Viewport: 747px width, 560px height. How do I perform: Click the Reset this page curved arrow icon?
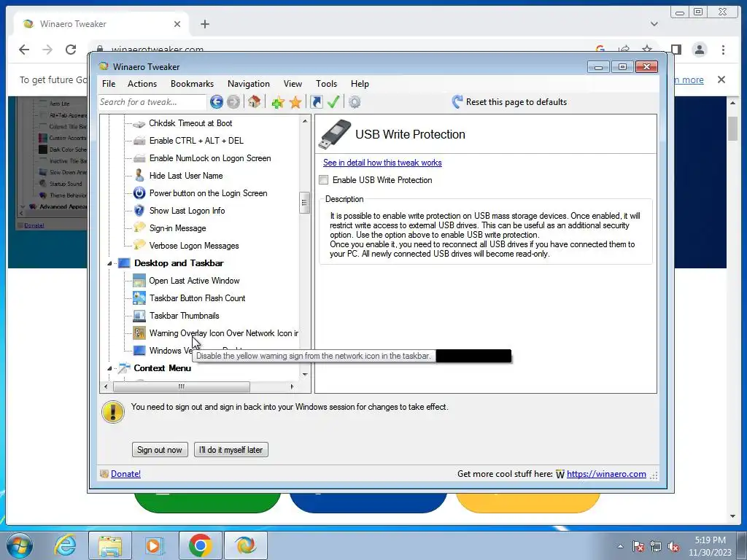[457, 101]
